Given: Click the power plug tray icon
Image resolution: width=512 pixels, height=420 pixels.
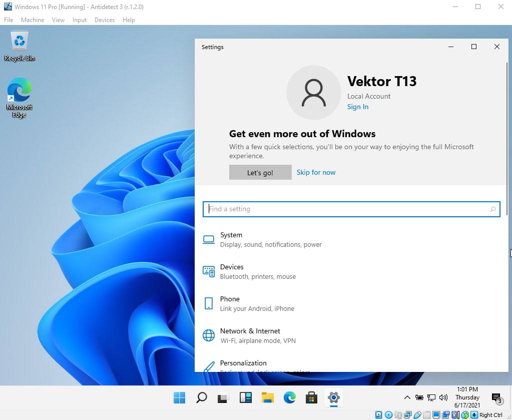Looking at the screenshot, I should click(x=419, y=397).
